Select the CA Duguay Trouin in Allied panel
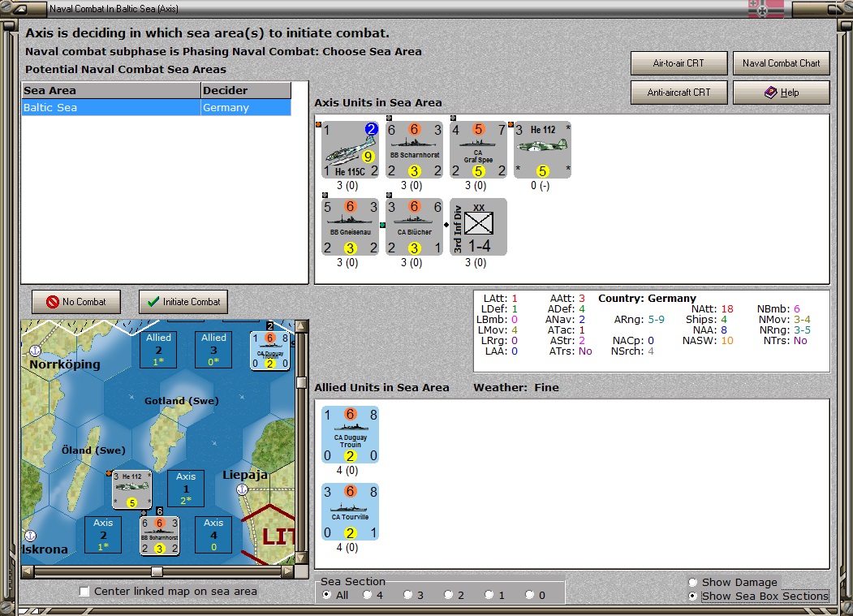853x616 pixels. pos(350,435)
